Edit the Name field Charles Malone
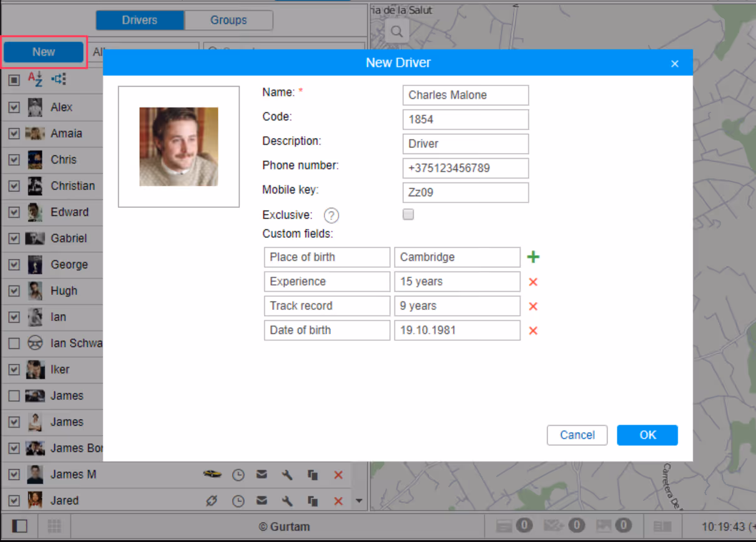This screenshot has width=756, height=542. (x=466, y=96)
